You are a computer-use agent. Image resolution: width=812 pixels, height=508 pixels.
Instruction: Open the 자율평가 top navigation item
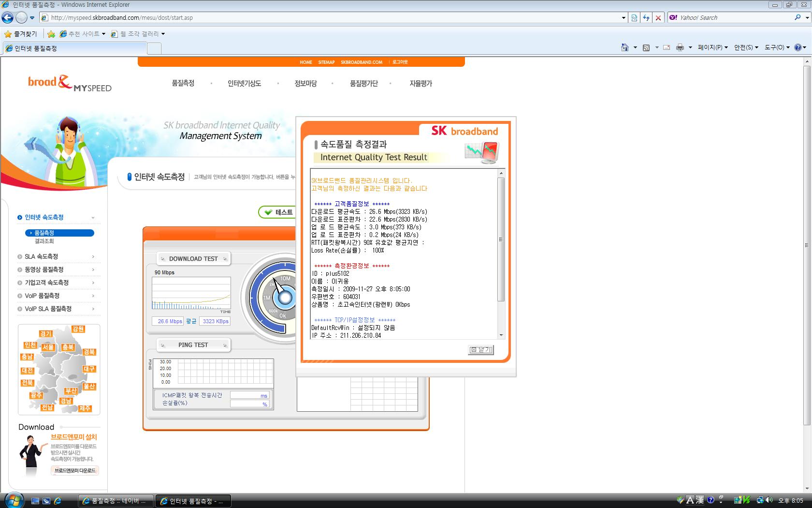pyautogui.click(x=420, y=83)
